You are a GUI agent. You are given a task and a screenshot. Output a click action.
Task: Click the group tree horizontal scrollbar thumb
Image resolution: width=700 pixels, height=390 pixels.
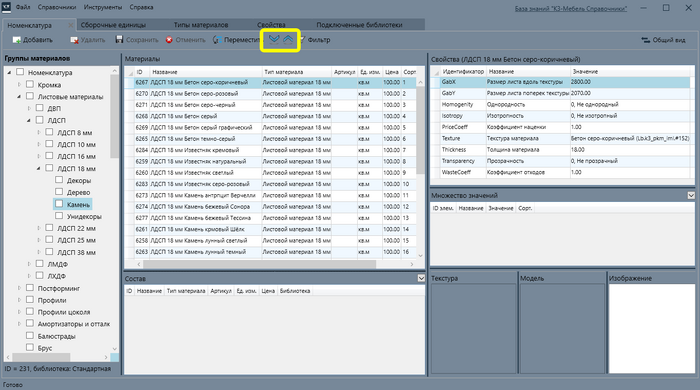41,357
